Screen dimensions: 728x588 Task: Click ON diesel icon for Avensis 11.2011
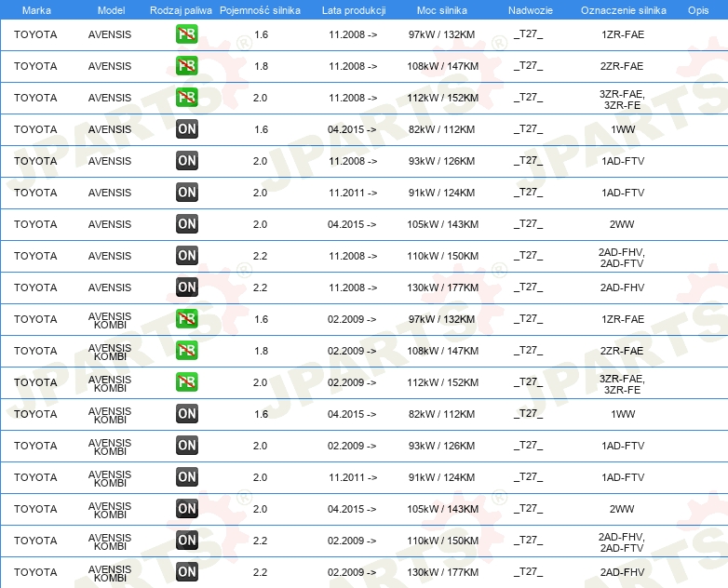click(x=186, y=193)
